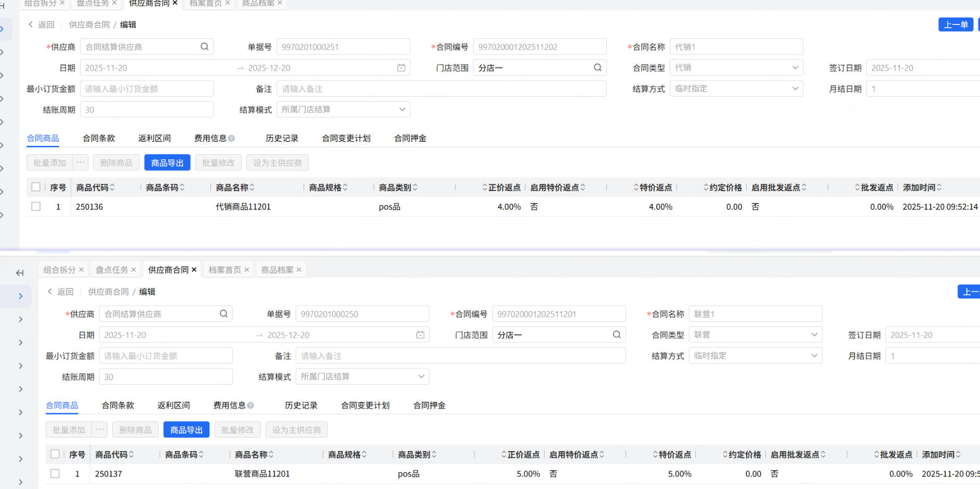
Task: Sort by 批发返点 in 联营1 product table
Action: (x=877, y=454)
